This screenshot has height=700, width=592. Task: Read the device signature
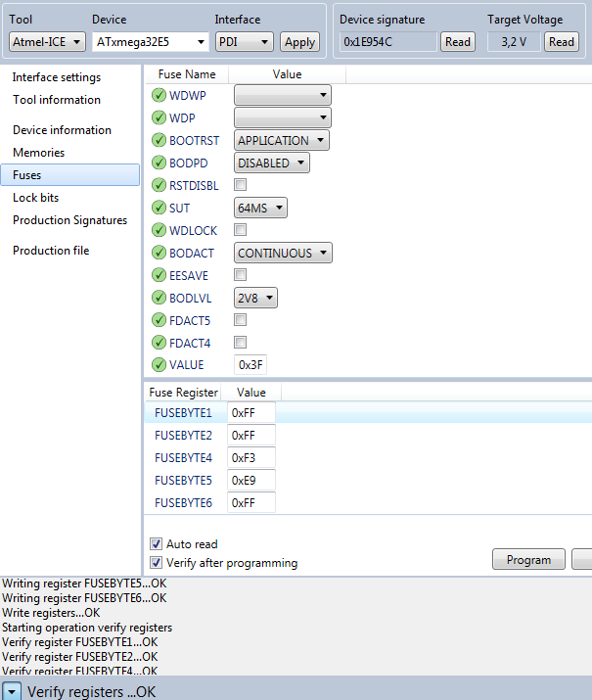[x=458, y=42]
